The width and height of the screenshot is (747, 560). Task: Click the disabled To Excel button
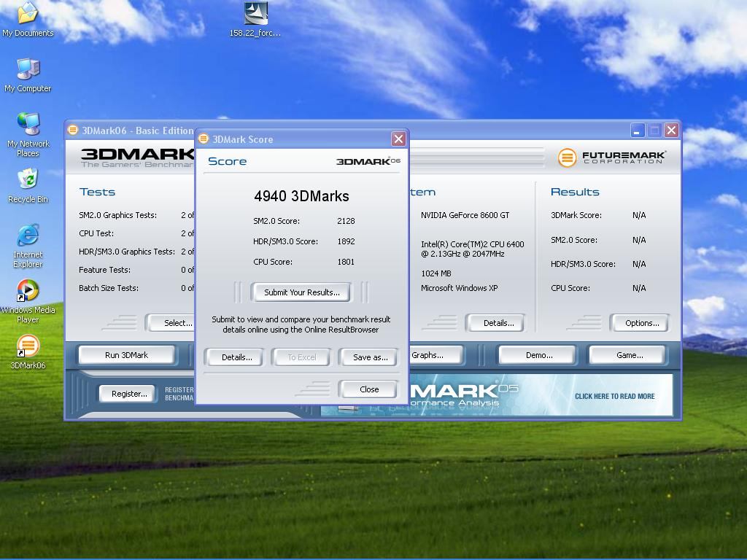(x=301, y=357)
